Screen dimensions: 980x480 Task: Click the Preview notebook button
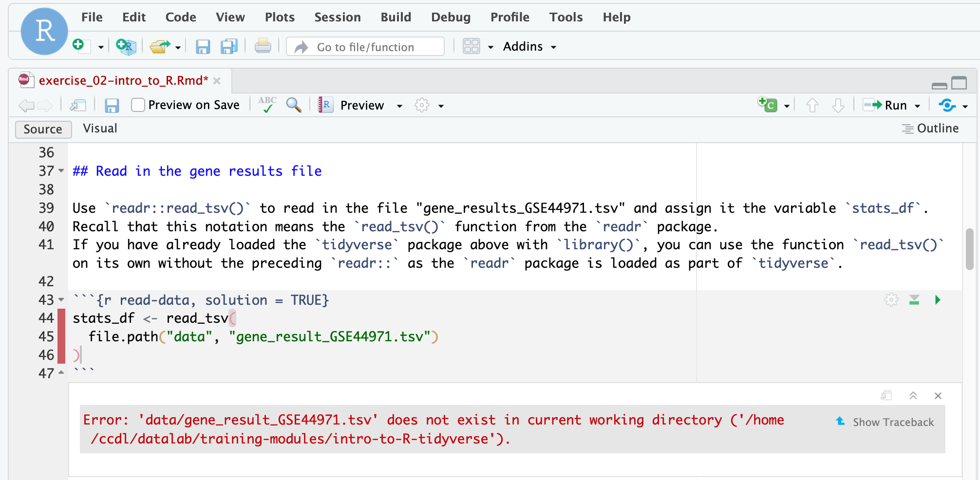coord(352,105)
